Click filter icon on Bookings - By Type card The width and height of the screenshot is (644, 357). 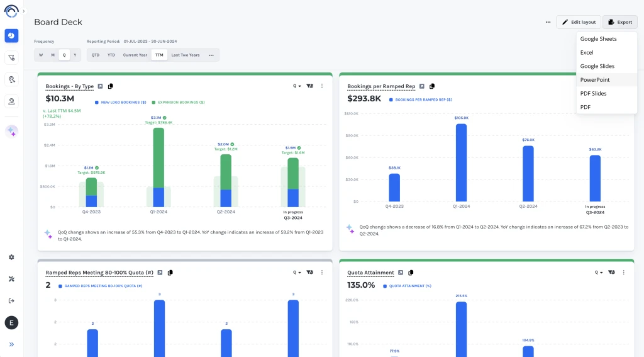(310, 86)
